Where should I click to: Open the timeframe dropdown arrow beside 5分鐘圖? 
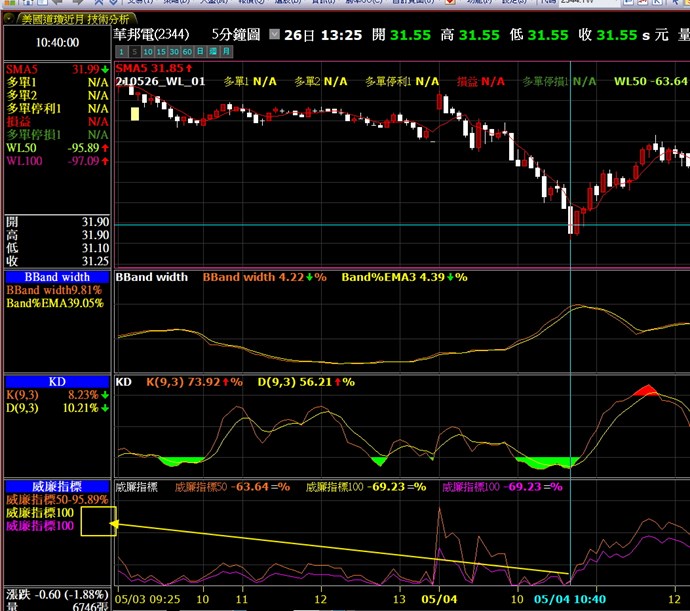275,35
